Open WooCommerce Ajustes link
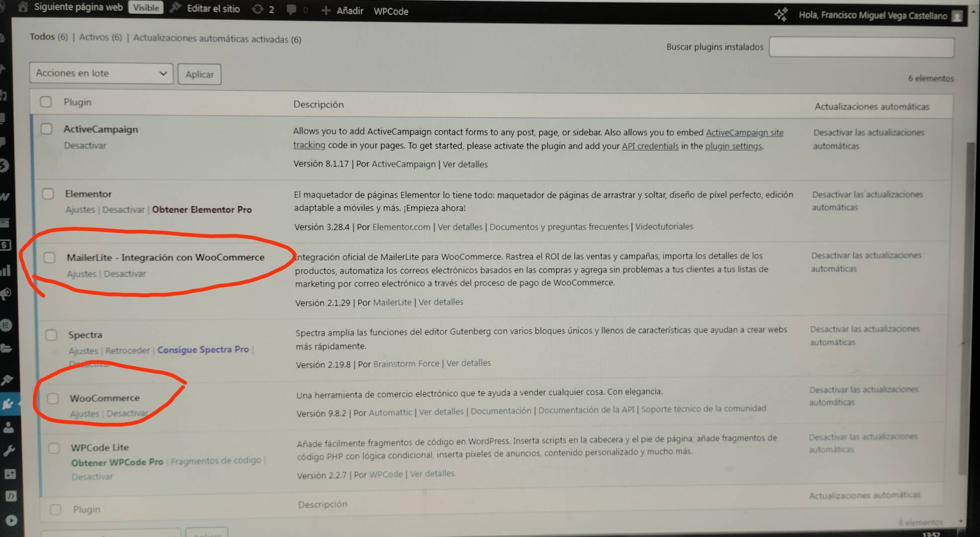The height and width of the screenshot is (537, 980). click(x=85, y=414)
